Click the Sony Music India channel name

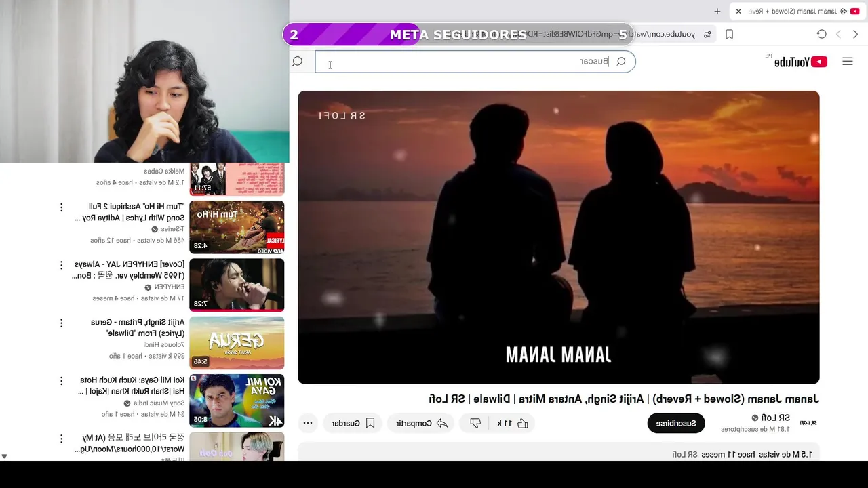point(159,403)
